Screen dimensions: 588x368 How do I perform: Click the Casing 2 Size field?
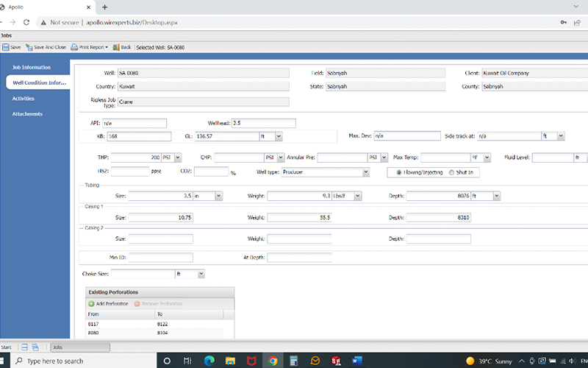[160, 238]
